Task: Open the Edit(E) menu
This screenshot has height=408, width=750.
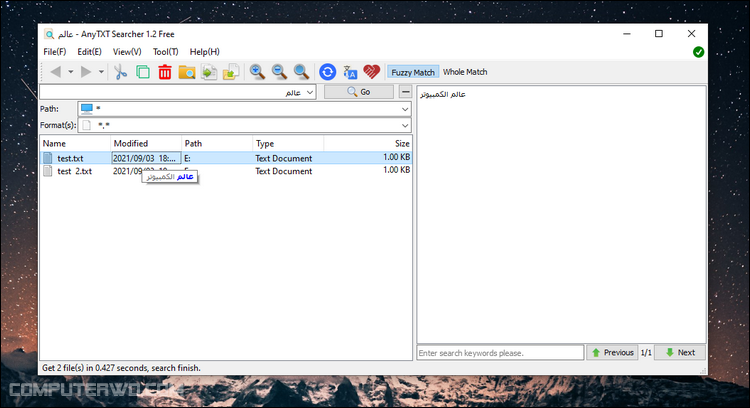Action: point(89,52)
